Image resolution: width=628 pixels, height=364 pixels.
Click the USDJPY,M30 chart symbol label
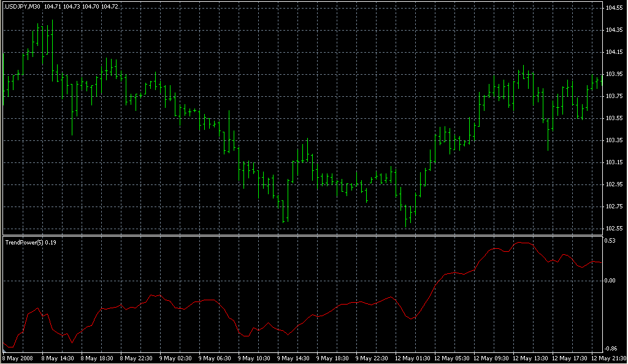pyautogui.click(x=22, y=6)
